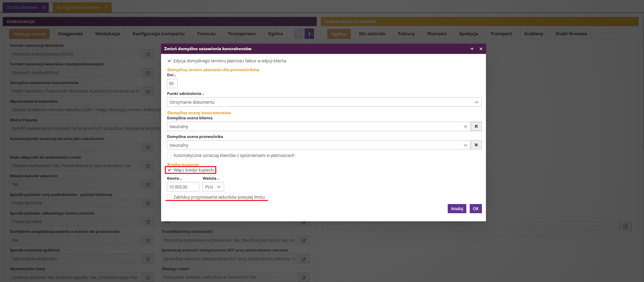Click Format numeracji ładunków value field
The height and width of the screenshot is (282, 644).
pyautogui.click(x=75, y=54)
